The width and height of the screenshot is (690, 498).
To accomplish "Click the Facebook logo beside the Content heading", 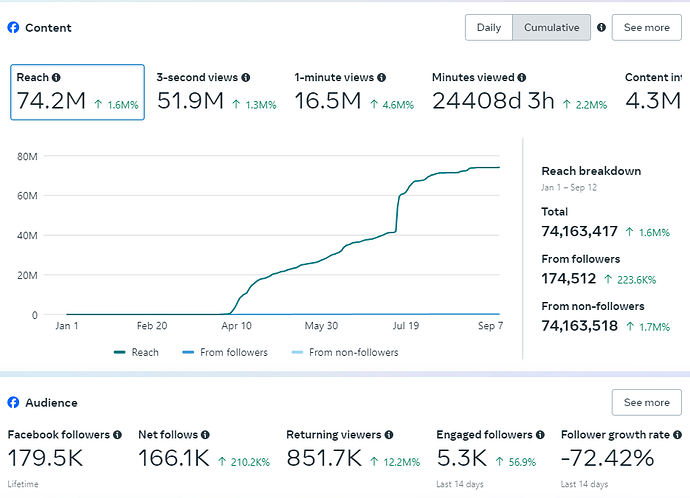I will 13,28.
